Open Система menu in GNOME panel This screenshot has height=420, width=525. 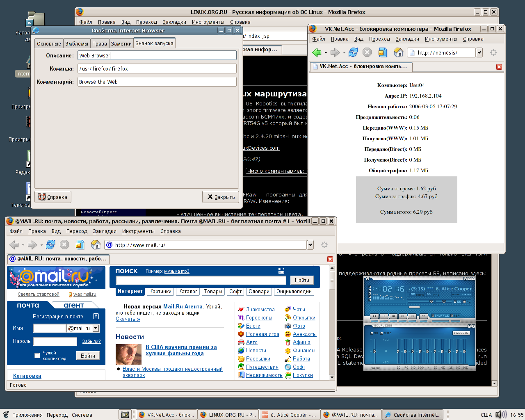(x=82, y=415)
